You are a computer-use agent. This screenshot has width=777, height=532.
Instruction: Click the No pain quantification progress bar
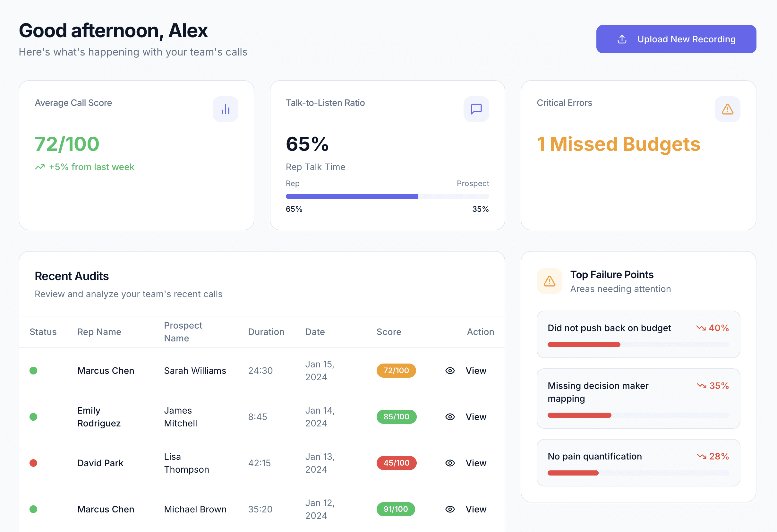638,473
